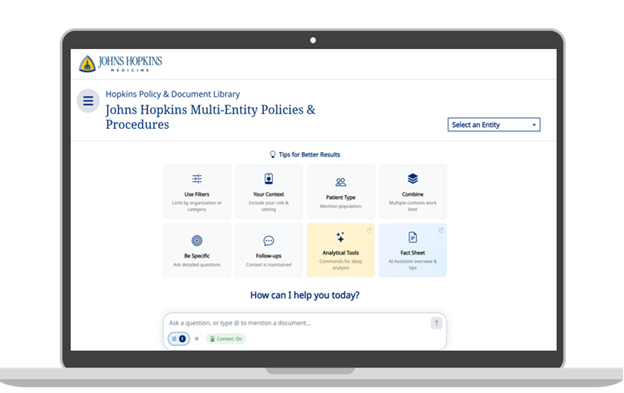This screenshot has height=393, width=624.
Task: Click the Tips for Better Results heading
Action: (x=309, y=154)
